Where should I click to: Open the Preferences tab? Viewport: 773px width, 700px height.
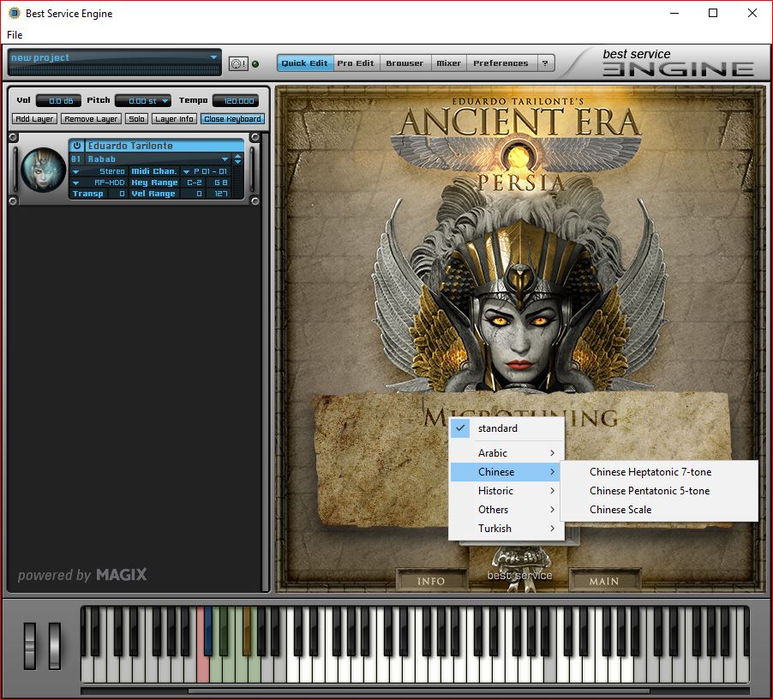click(500, 63)
